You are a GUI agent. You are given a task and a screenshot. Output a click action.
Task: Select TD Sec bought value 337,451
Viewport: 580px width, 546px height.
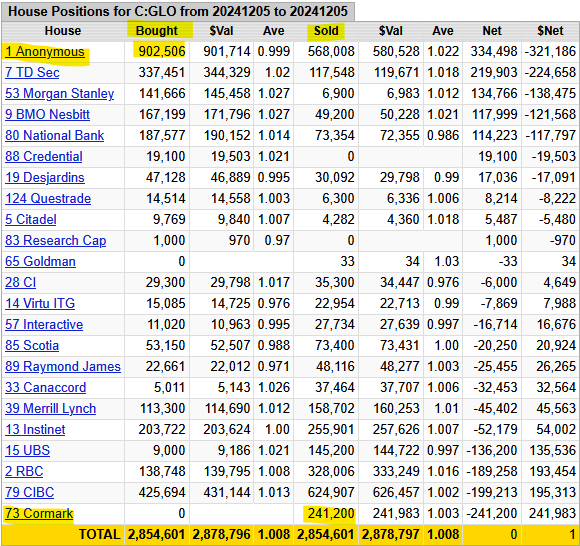click(x=162, y=73)
